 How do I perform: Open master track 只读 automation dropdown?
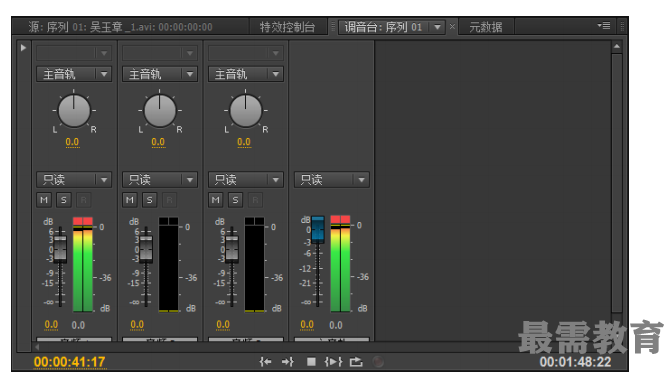click(x=332, y=180)
